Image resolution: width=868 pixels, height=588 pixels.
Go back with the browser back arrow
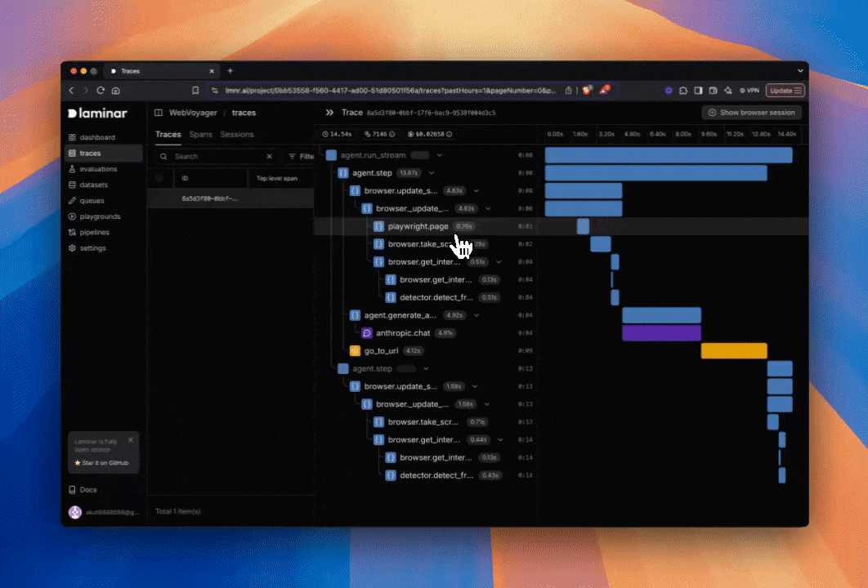click(x=71, y=90)
